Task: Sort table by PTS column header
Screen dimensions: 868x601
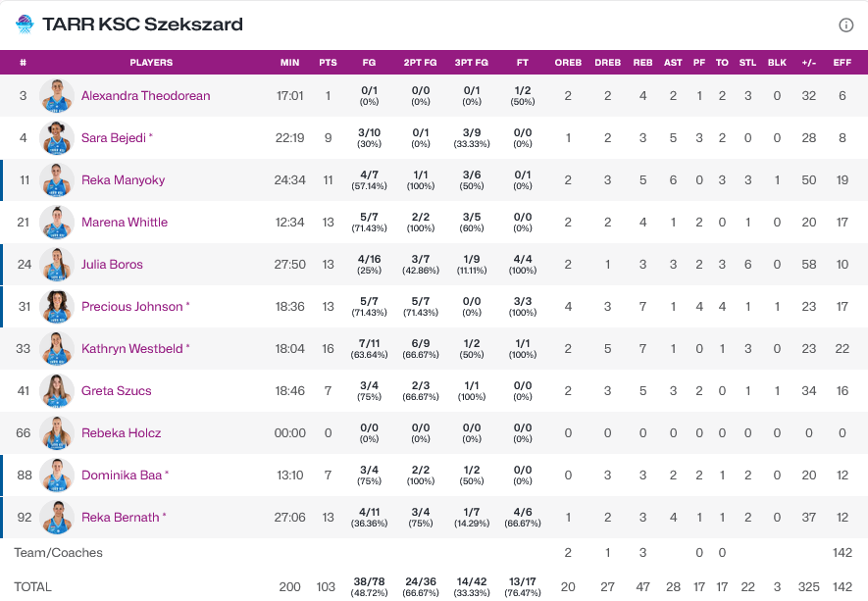Action: (x=328, y=63)
